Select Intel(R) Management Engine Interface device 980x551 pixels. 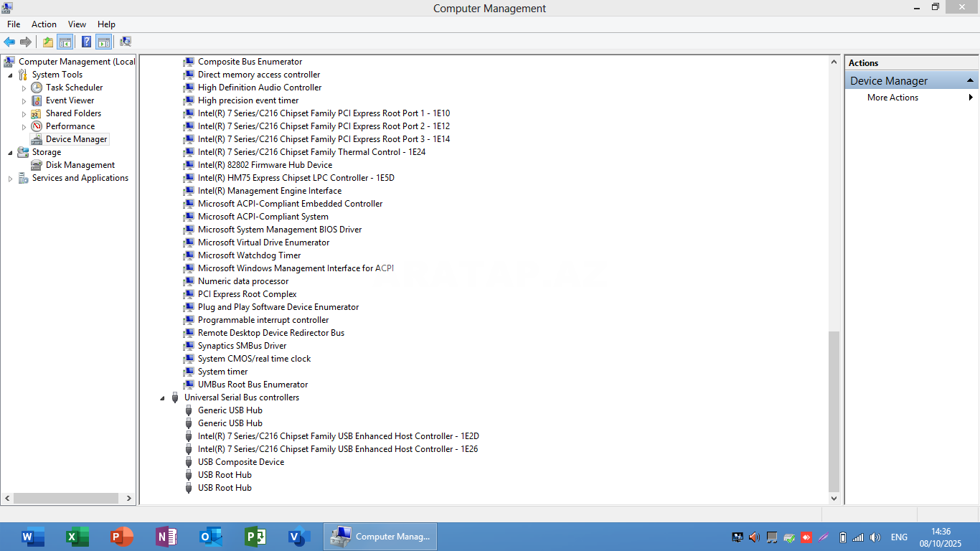(270, 191)
